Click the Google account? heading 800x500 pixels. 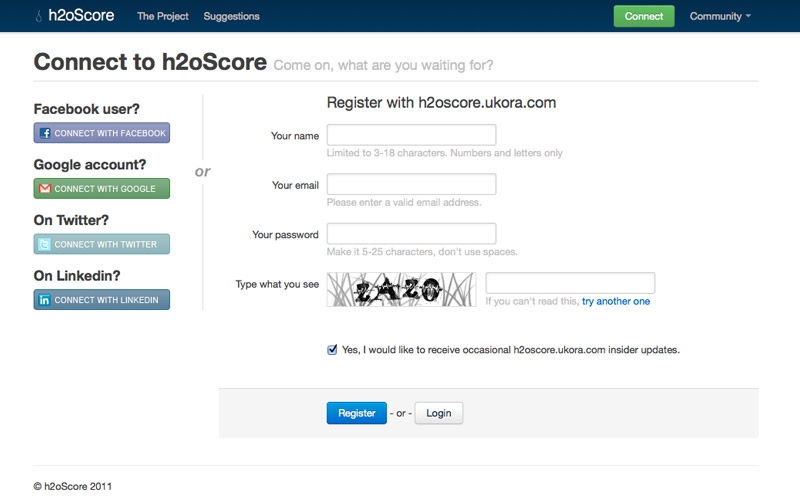tap(90, 165)
